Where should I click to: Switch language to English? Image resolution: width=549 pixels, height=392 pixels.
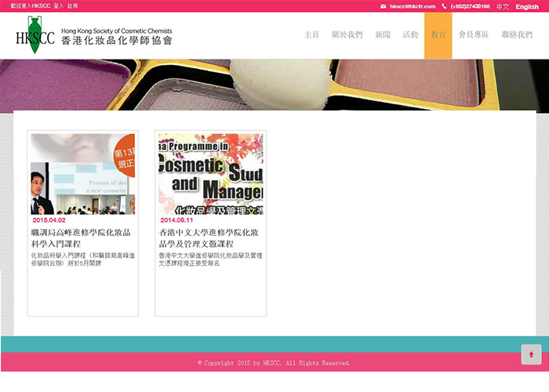(x=527, y=6)
